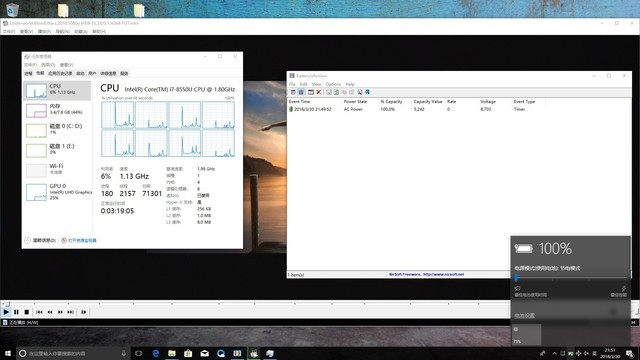Viewport: 640px width, 360px height.
Task: Click the rewind double-arrow playback button
Action: 50,312
